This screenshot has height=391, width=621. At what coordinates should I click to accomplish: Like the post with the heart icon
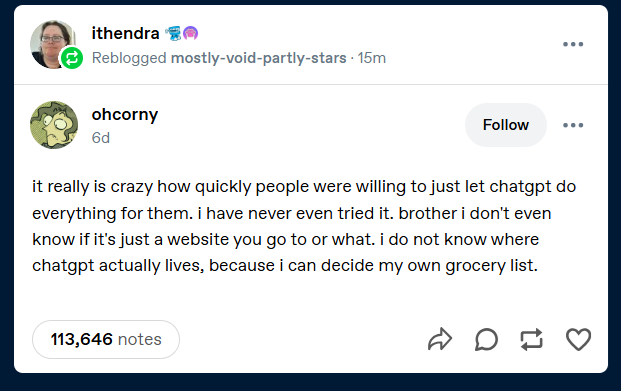point(578,340)
